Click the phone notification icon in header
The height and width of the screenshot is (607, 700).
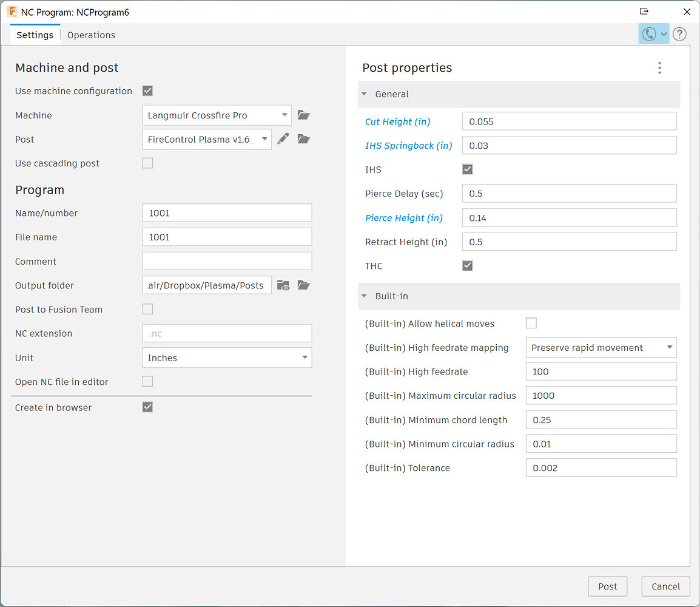648,34
